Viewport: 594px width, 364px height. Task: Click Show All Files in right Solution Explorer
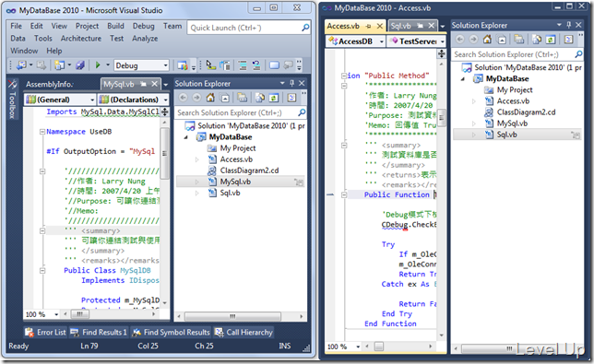(537, 40)
